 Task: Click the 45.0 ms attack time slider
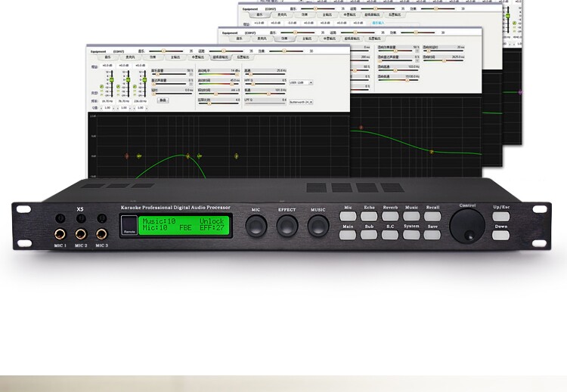218,84
